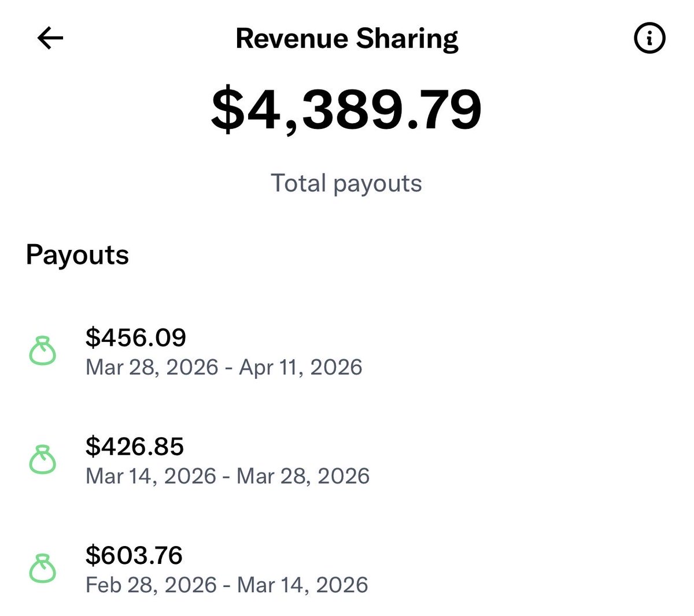Image resolution: width=694 pixels, height=616 pixels.
Task: Tap the $4,389.79 total amount
Action: (346, 110)
